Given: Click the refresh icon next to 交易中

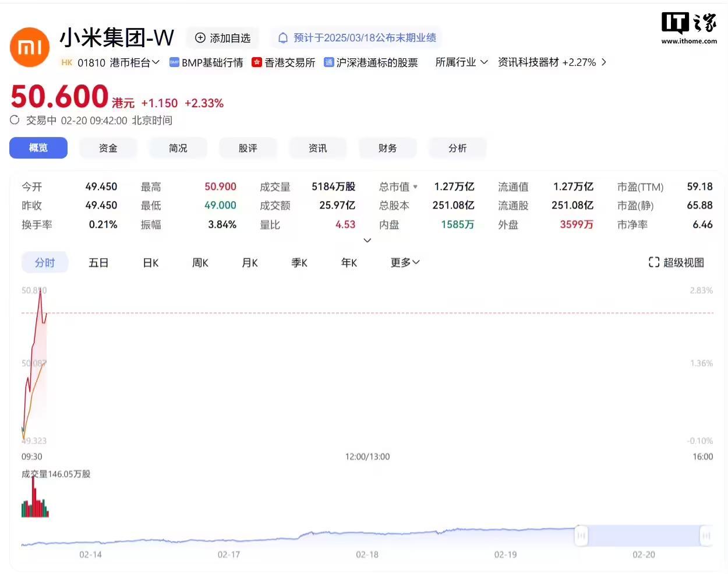Looking at the screenshot, I should coord(15,120).
